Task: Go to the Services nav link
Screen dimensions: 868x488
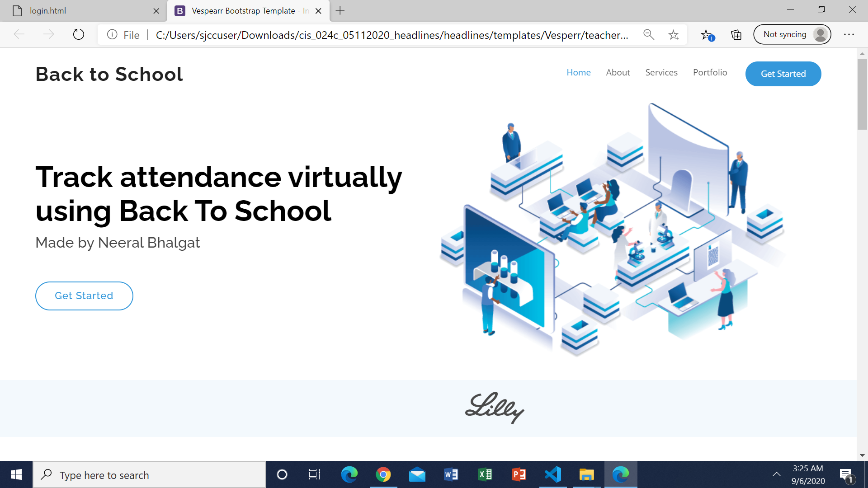Action: (661, 72)
